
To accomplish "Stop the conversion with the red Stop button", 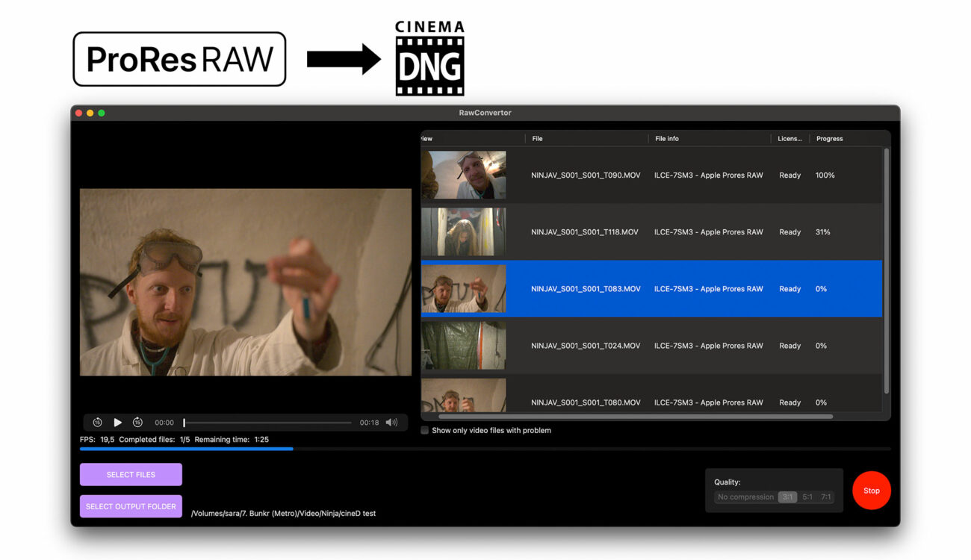I will click(x=872, y=491).
